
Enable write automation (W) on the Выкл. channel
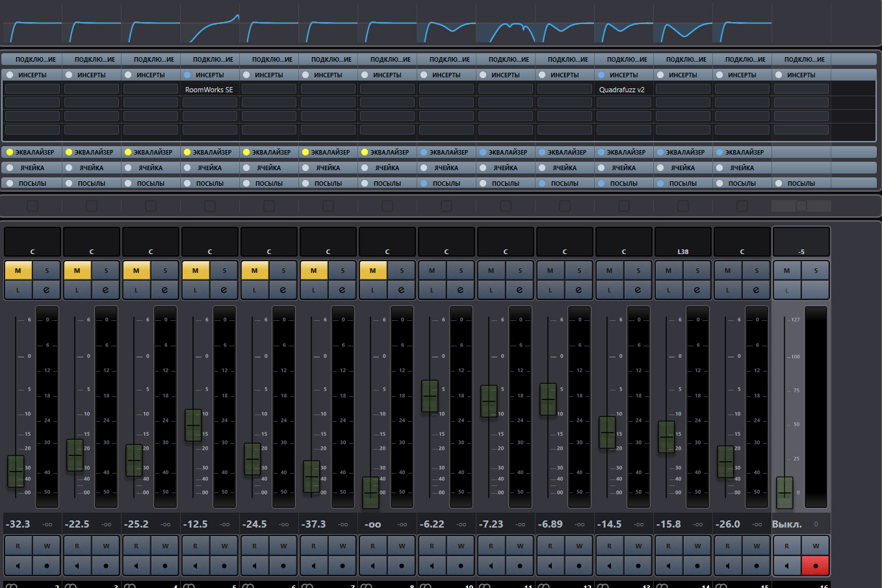point(816,546)
